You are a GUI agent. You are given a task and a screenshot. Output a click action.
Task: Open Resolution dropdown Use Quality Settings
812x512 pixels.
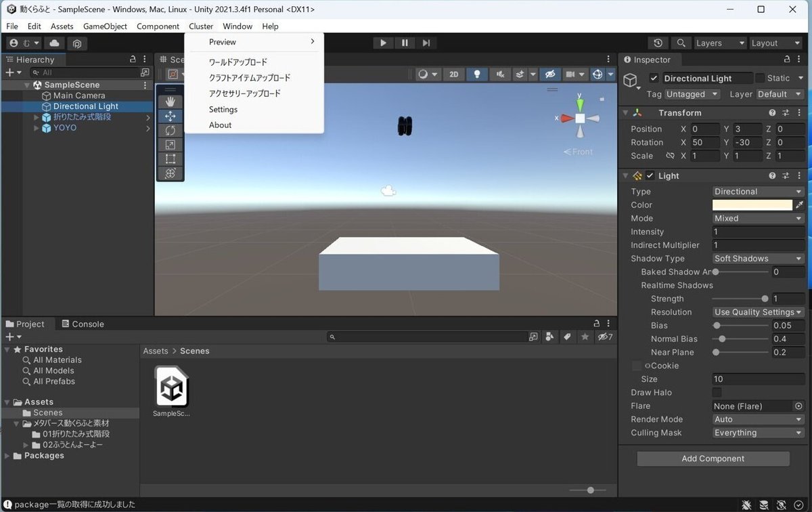(x=758, y=312)
